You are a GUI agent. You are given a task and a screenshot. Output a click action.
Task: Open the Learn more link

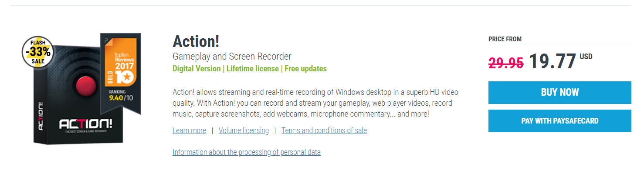189,130
